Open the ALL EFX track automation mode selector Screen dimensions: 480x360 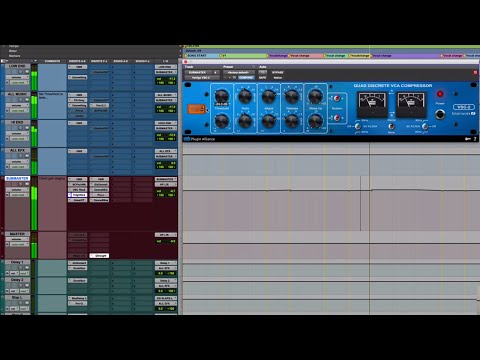pyautogui.click(x=19, y=167)
